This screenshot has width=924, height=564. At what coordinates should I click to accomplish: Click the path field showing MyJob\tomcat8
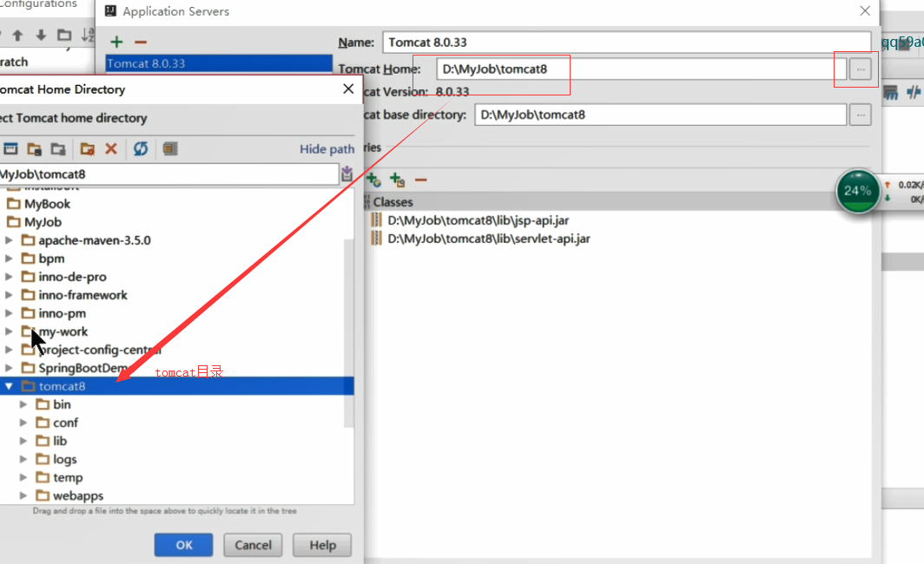[169, 174]
